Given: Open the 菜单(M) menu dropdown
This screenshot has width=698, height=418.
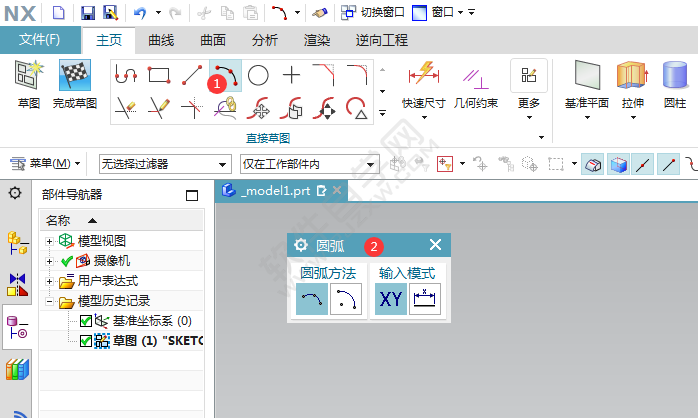Looking at the screenshot, I should (45, 164).
